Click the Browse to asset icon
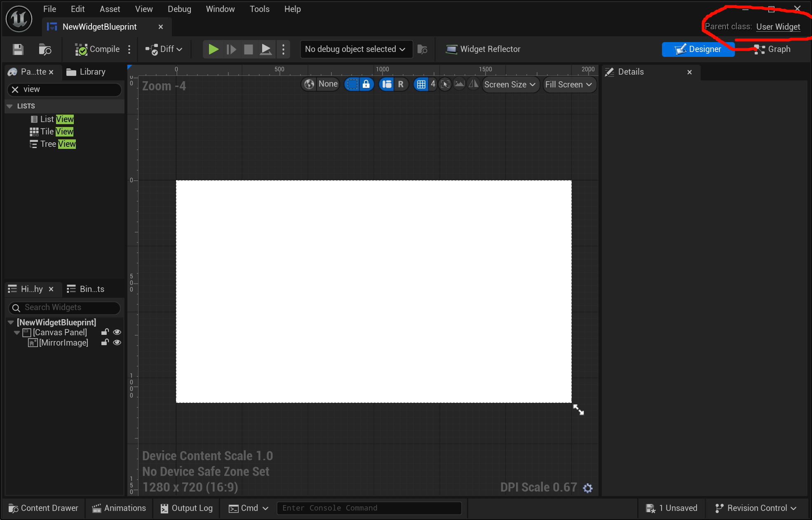Image resolution: width=812 pixels, height=520 pixels. (x=45, y=49)
